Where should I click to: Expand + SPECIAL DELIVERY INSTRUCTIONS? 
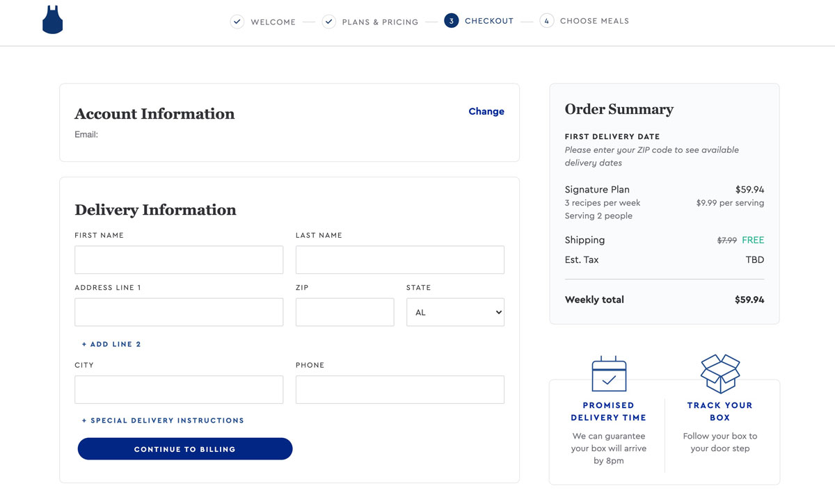pyautogui.click(x=163, y=421)
